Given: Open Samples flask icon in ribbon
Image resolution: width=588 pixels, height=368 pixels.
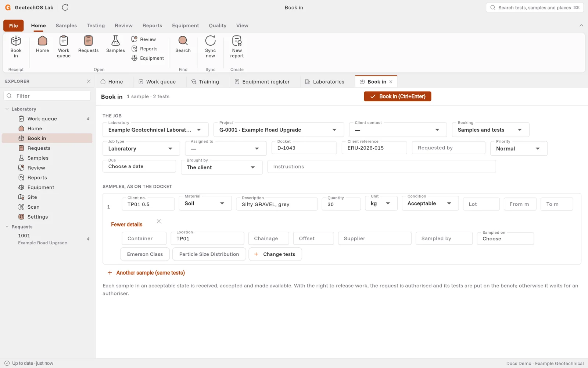Looking at the screenshot, I should point(115,45).
